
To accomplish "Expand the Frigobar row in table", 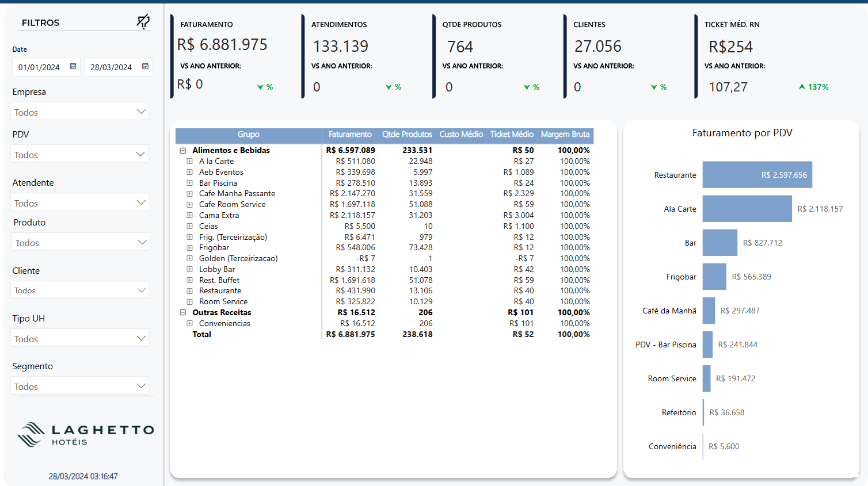I will coord(189,248).
